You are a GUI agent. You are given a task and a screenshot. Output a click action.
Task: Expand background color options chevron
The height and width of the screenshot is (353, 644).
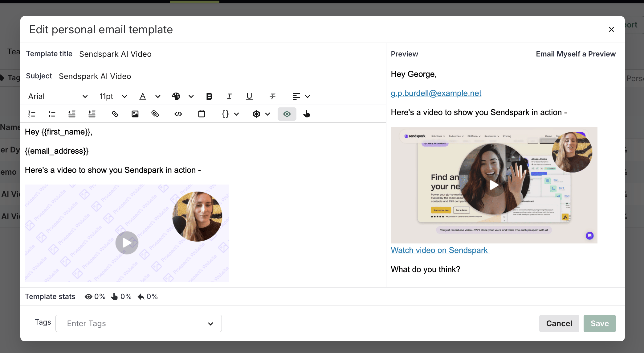tap(191, 97)
